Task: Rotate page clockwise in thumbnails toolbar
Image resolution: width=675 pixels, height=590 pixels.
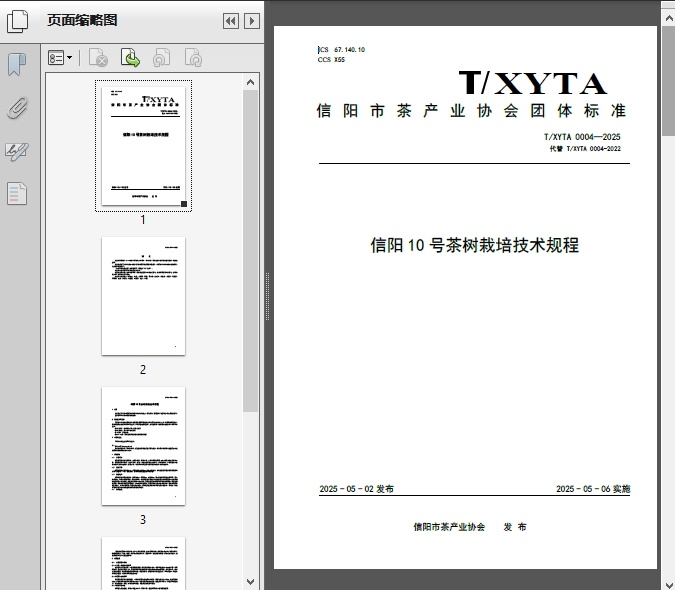Action: coord(193,59)
